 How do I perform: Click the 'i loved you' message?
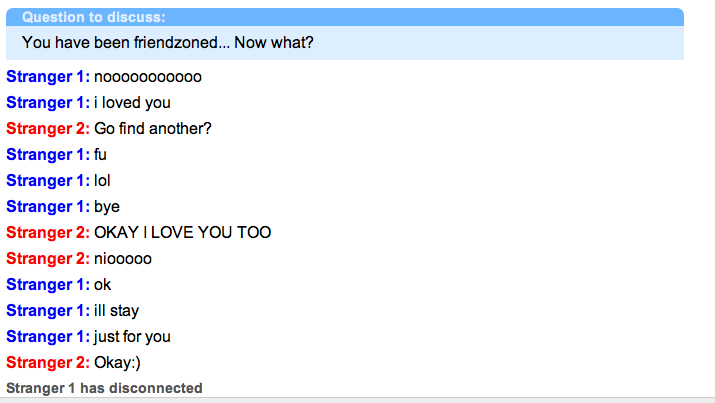(132, 103)
